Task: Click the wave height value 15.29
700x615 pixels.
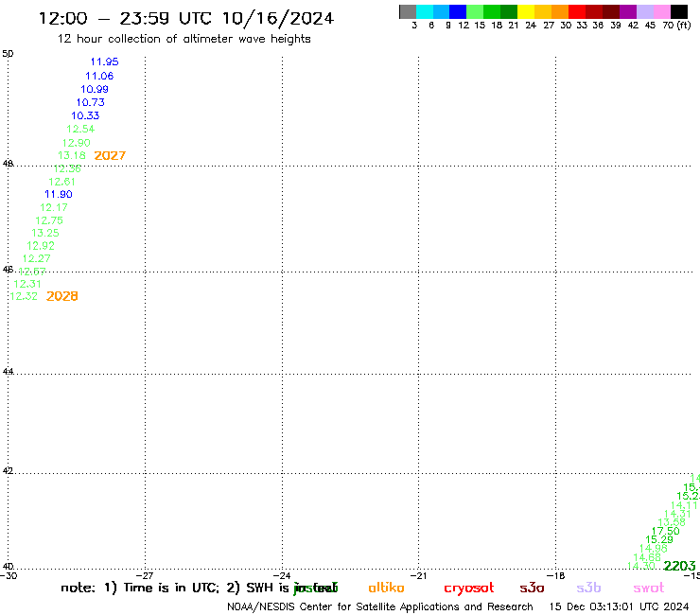Action: [659, 539]
